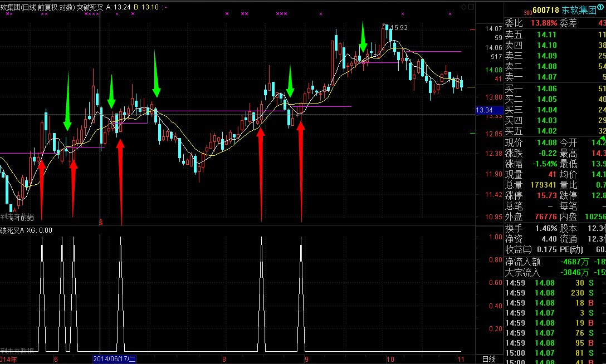The height and width of the screenshot is (364, 606).
Task: Click the rightmost green down arrow signal
Action: click(x=363, y=38)
